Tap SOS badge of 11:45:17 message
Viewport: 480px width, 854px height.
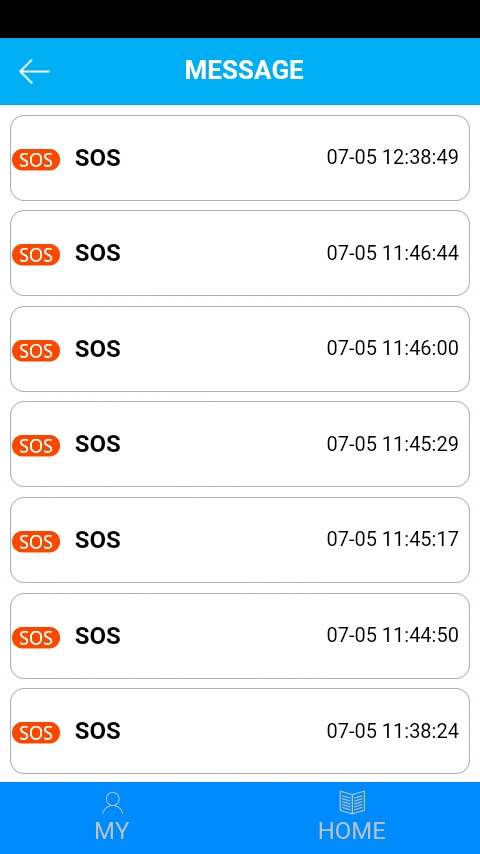[x=35, y=542]
